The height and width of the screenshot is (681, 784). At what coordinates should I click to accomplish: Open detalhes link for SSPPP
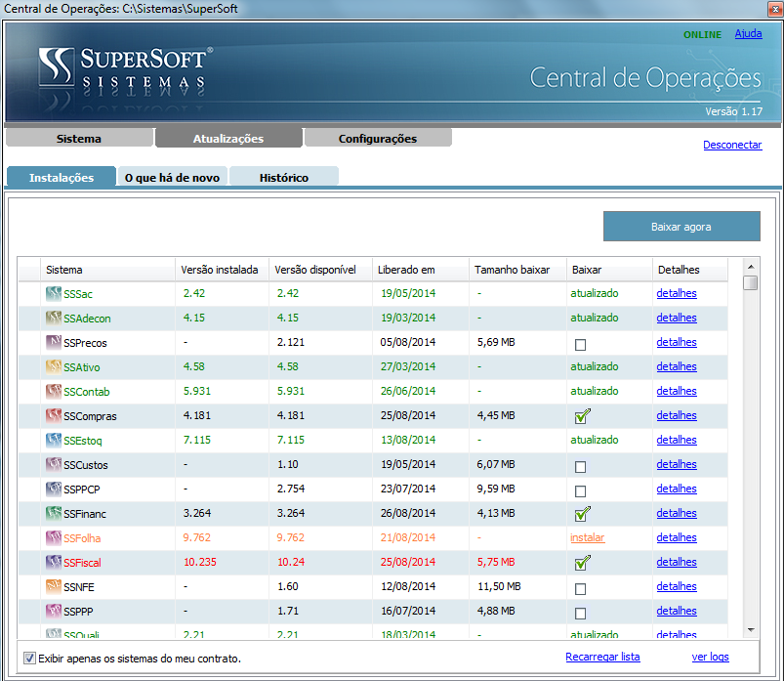(x=676, y=611)
